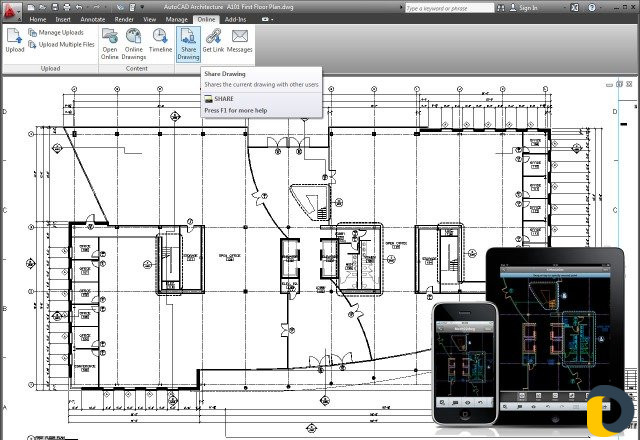Expand the AutoCAD application menu button
Screen dimensions: 640x440
12,10
